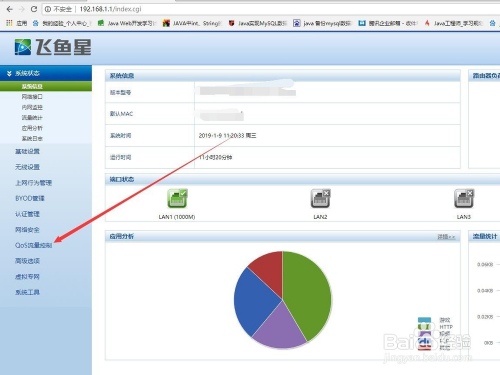Image resolution: width=500 pixels, height=375 pixels.
Task: Open QoS流量控制 in the sidebar
Action: pos(33,245)
